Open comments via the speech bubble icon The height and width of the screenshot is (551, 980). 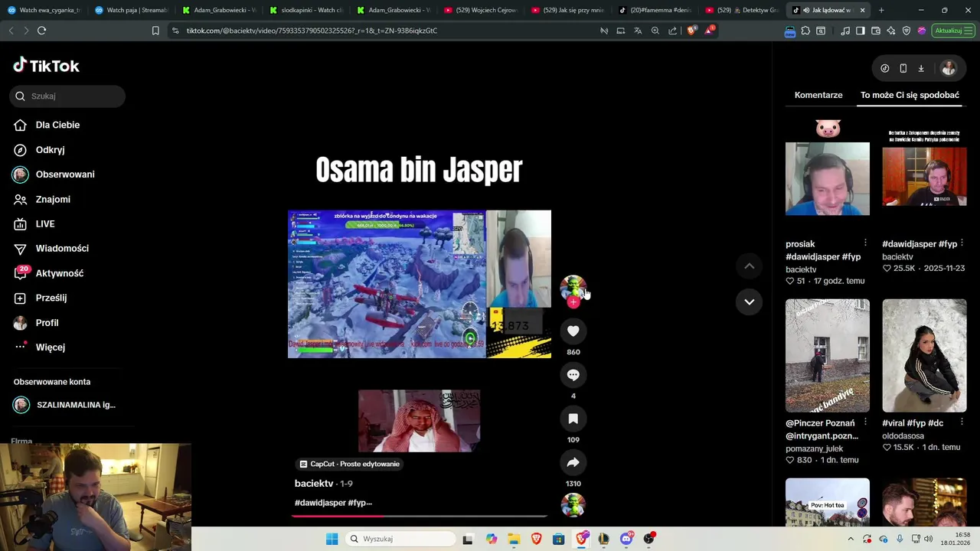[x=573, y=374]
